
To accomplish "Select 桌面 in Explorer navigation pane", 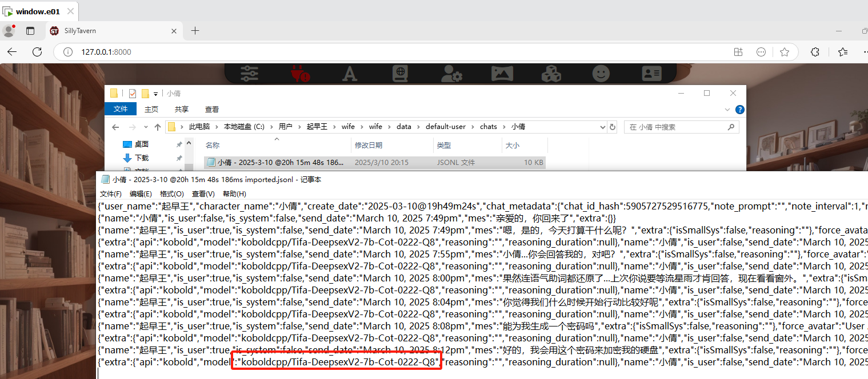I will pos(141,144).
